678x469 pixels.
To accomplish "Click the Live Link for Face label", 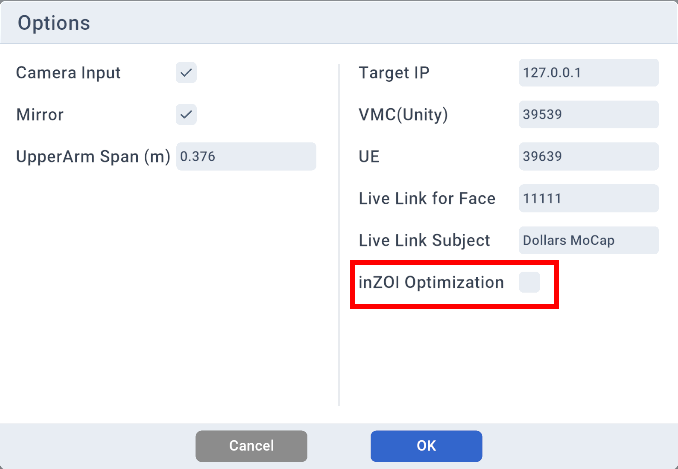I will (427, 199).
